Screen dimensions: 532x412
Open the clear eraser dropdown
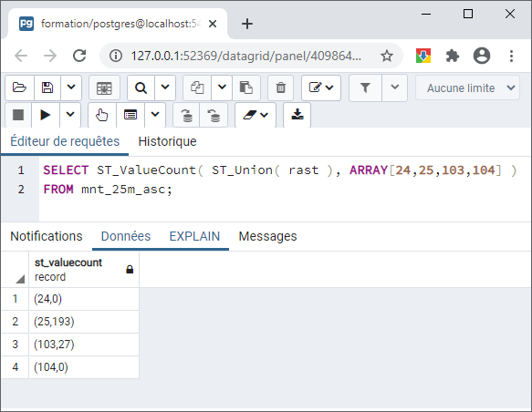coord(256,115)
